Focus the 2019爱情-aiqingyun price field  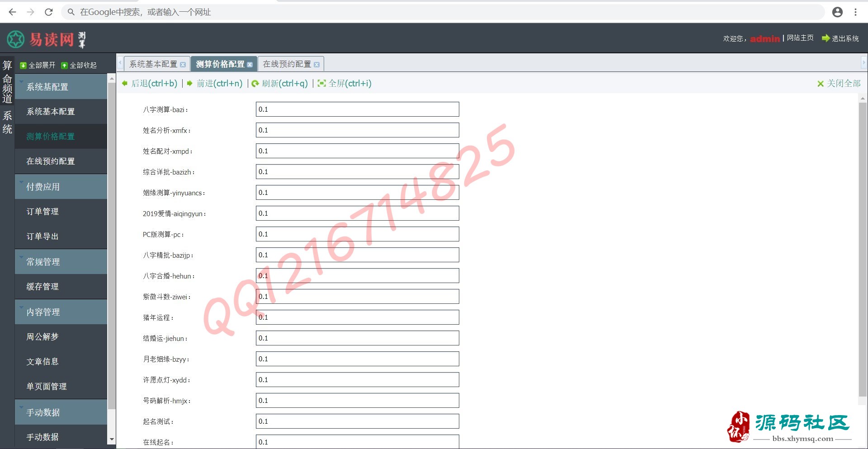(x=357, y=213)
